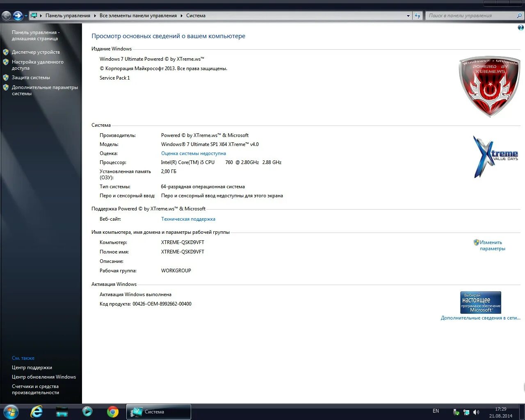This screenshot has width=525, height=420.
Task: Open Device Manager via its shield icon
Action: [x=5, y=52]
